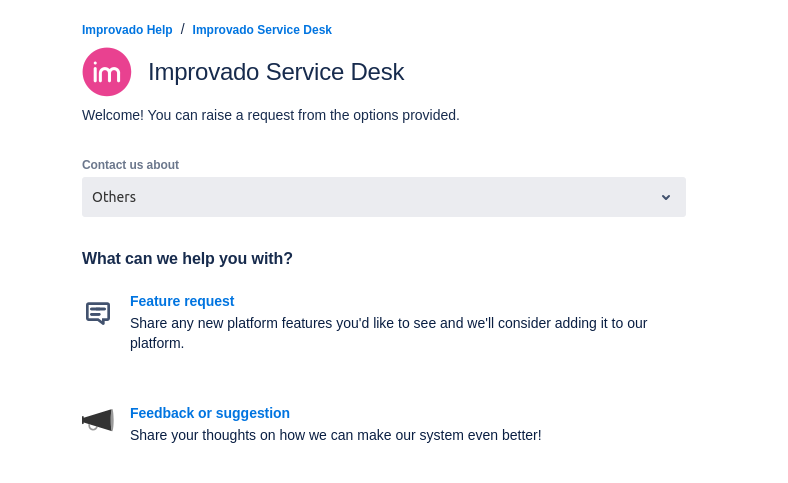Click the dropdown chevron arrow icon

click(666, 197)
